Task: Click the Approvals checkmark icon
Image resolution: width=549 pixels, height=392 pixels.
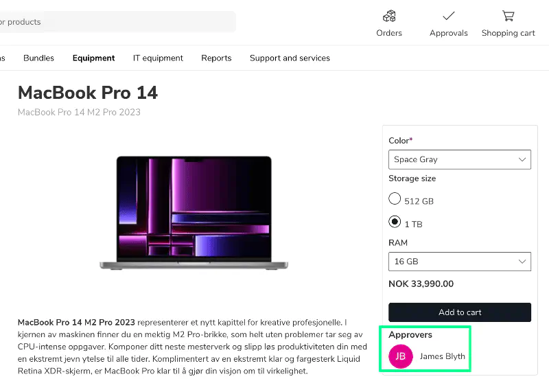Action: click(449, 16)
